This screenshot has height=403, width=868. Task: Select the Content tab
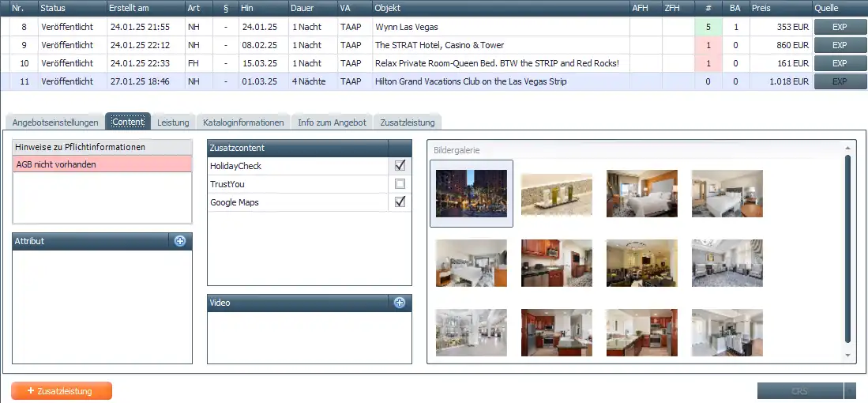click(x=128, y=122)
